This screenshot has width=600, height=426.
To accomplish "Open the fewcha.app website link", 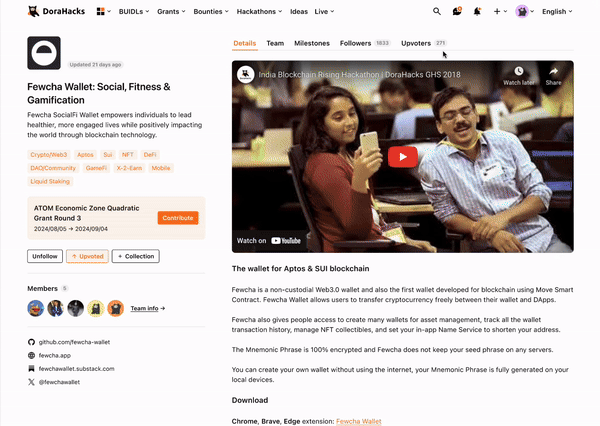I will tap(55, 355).
